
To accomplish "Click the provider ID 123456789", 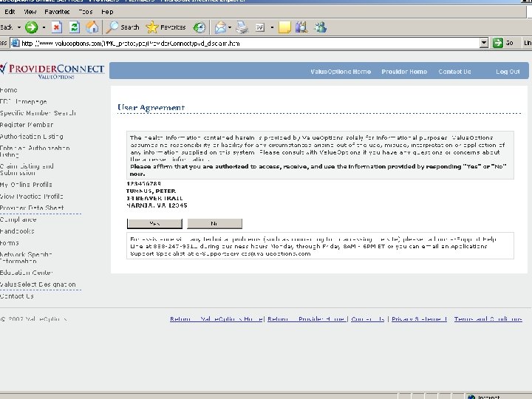I will [x=144, y=183].
